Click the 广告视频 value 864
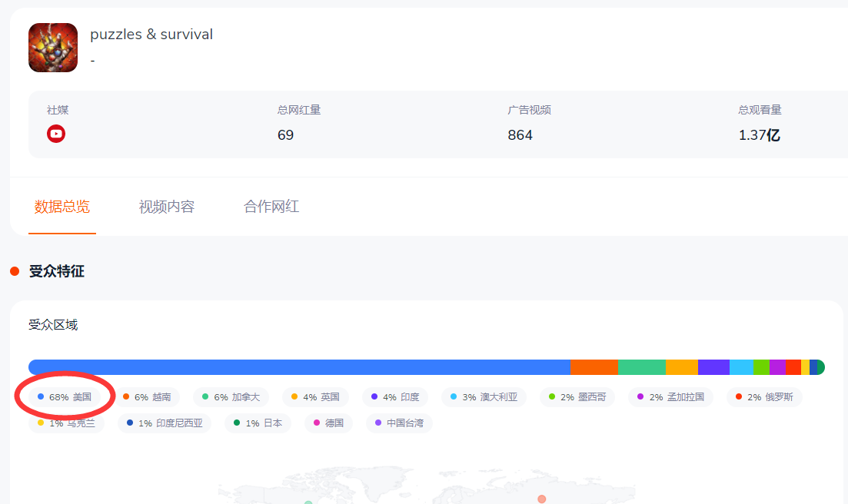The image size is (848, 504). [x=520, y=135]
